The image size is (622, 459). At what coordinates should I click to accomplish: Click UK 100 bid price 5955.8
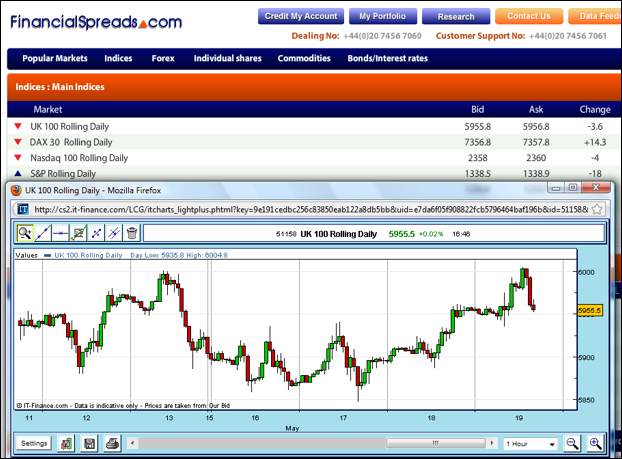(478, 127)
